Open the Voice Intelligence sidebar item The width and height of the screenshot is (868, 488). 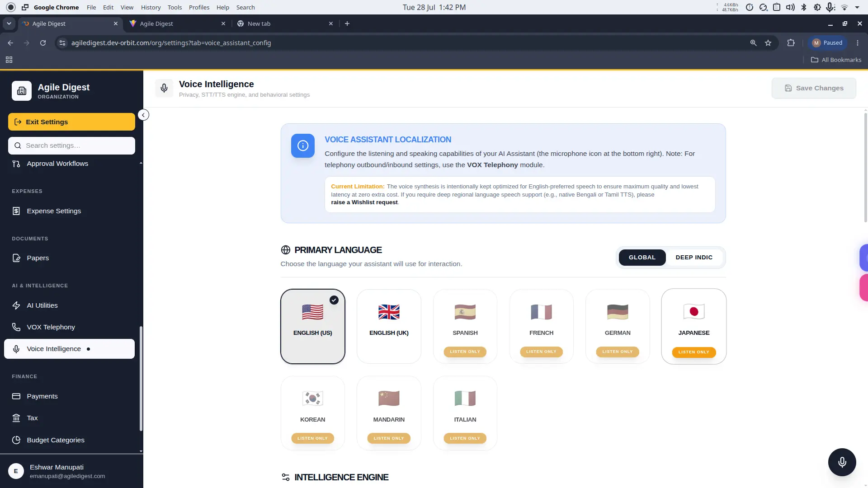click(69, 349)
